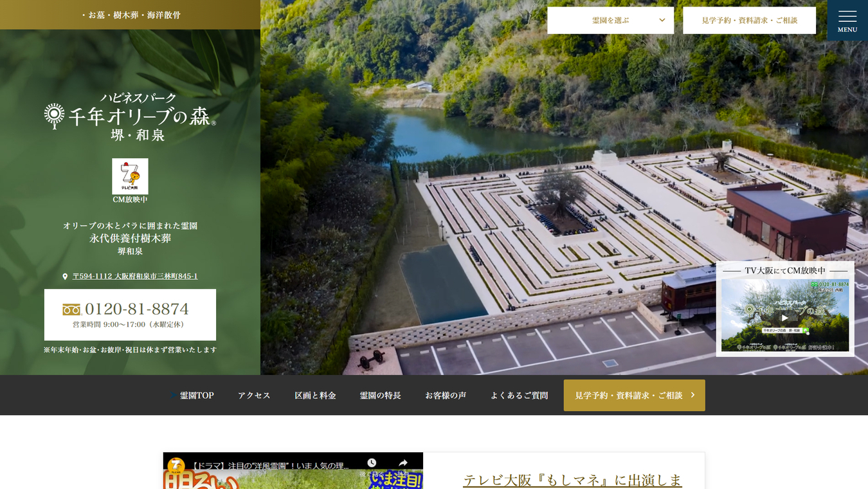
Task: Click the 営業時間 9:00〜17:00（水曜定休） text
Action: click(129, 324)
